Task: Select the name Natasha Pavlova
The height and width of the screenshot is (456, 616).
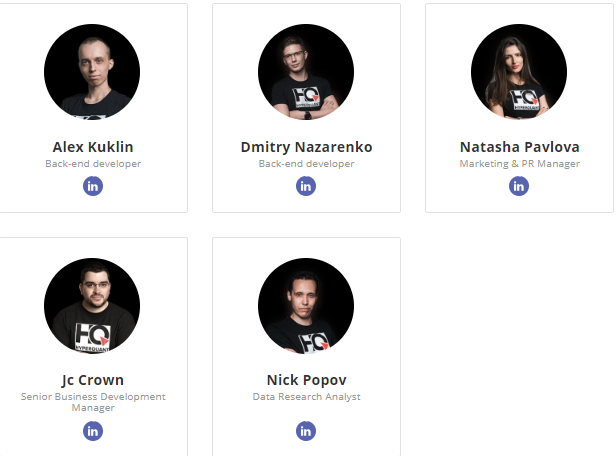Action: point(519,147)
